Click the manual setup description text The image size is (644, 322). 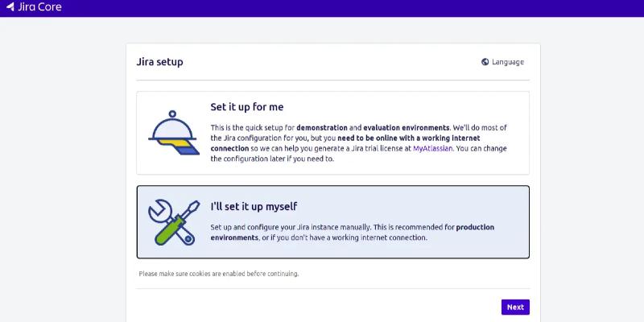click(x=322, y=227)
